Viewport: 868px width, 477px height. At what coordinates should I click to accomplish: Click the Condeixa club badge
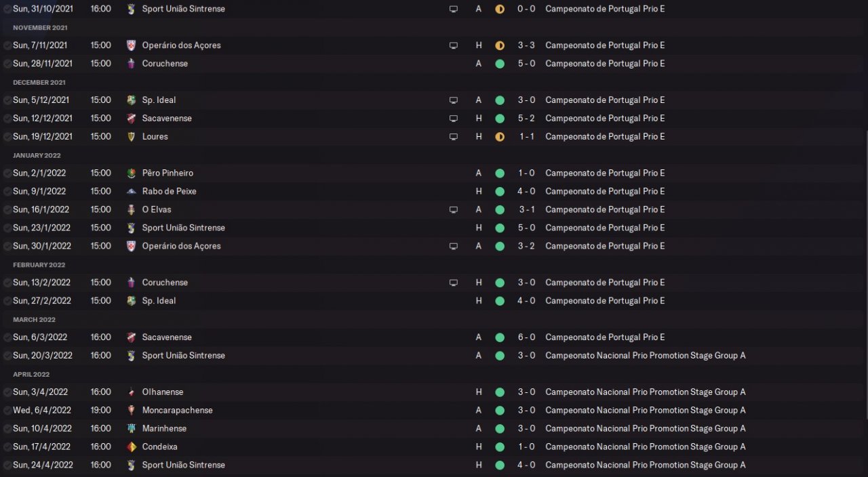[132, 447]
